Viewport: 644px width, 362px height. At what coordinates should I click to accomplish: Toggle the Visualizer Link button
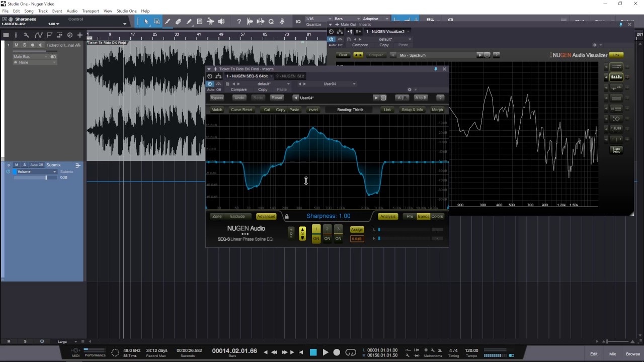[616, 55]
